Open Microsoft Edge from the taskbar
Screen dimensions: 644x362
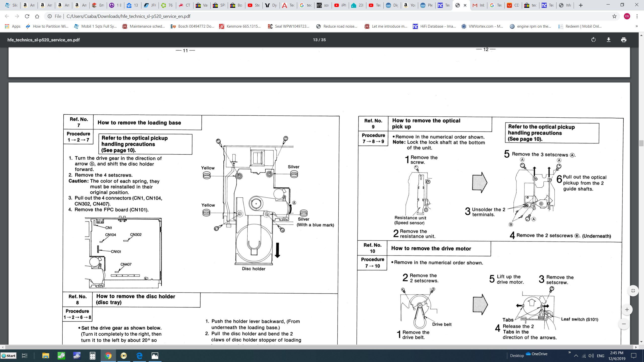click(x=139, y=356)
